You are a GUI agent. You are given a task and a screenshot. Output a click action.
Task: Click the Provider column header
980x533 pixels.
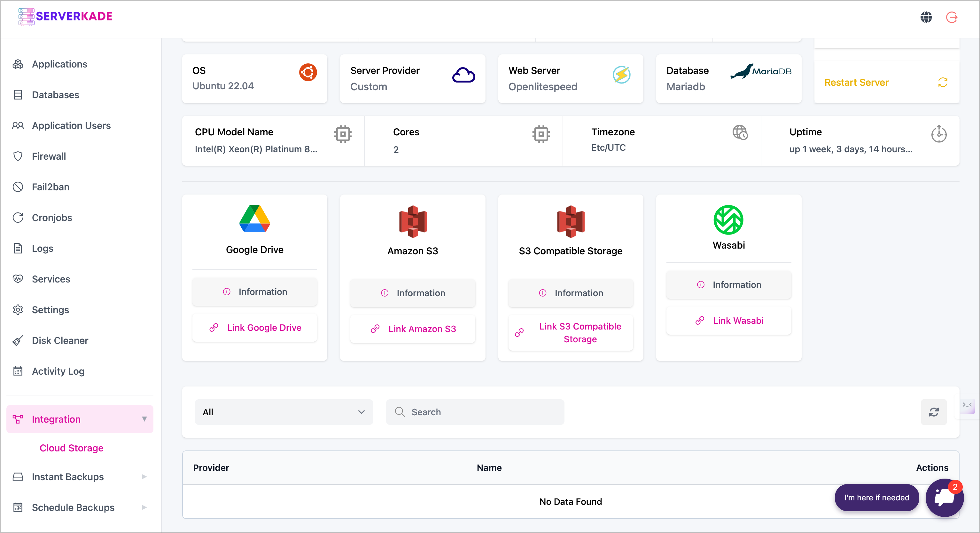tap(211, 467)
